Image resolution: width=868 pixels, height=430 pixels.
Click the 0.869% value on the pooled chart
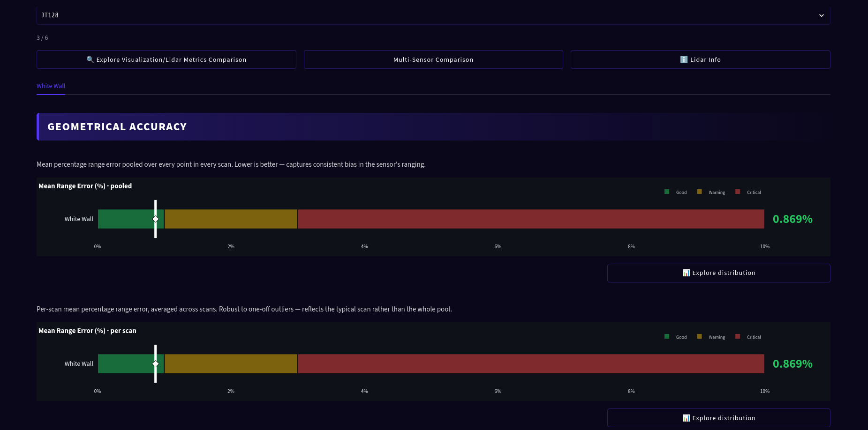[793, 219]
